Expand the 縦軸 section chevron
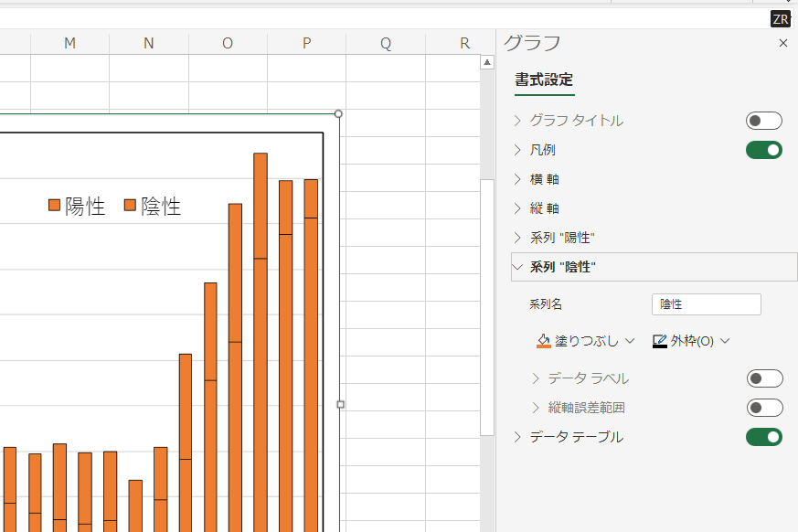 [x=517, y=208]
